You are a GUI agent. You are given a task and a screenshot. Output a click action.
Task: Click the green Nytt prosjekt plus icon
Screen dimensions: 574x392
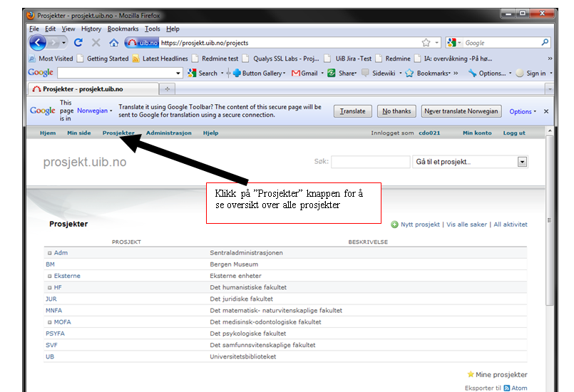tap(395, 225)
